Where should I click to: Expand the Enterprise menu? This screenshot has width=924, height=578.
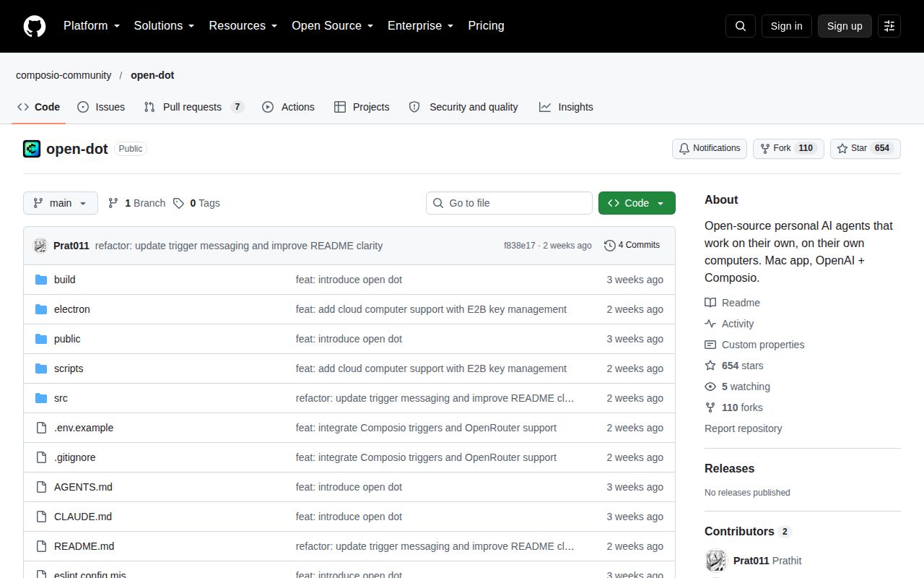tap(421, 25)
